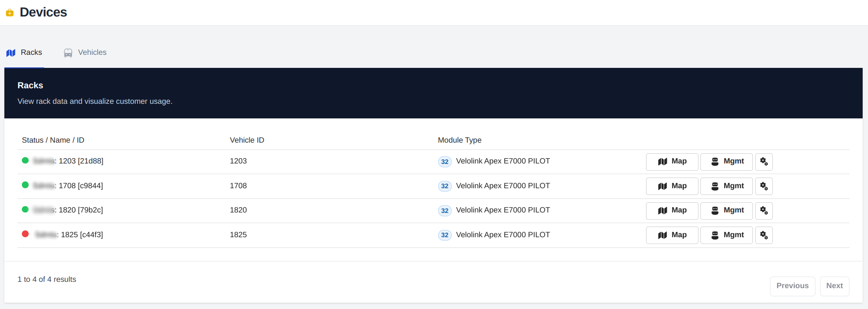Click the 32 badge on the 1825 row
The image size is (868, 309).
tap(444, 235)
